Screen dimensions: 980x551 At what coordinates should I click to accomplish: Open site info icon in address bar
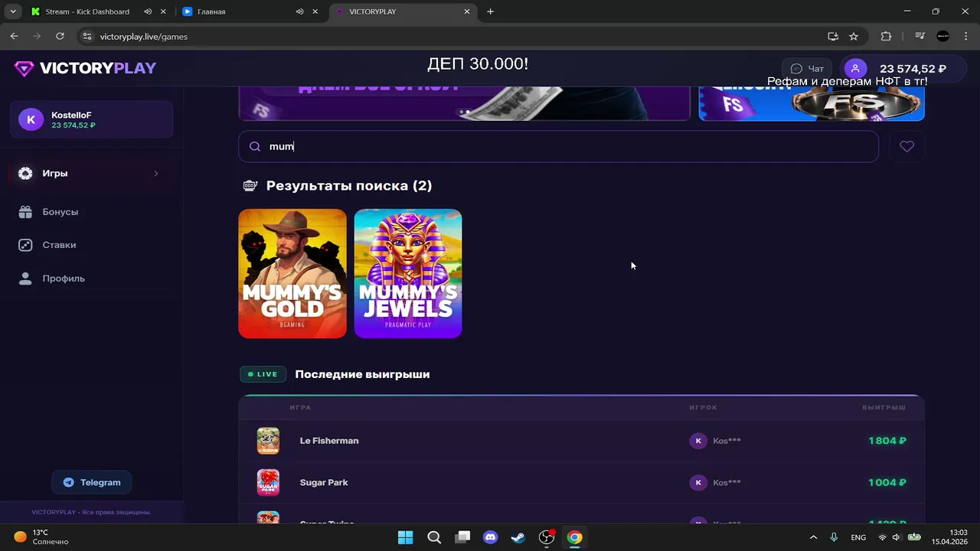[x=87, y=36]
